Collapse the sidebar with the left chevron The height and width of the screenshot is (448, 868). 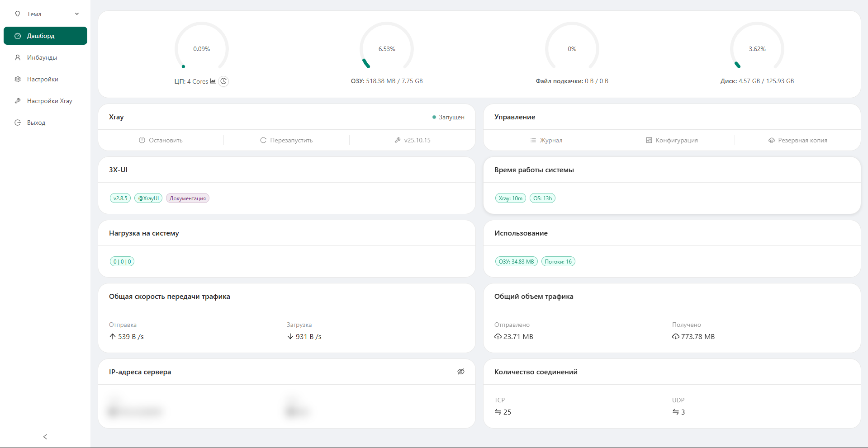click(45, 436)
